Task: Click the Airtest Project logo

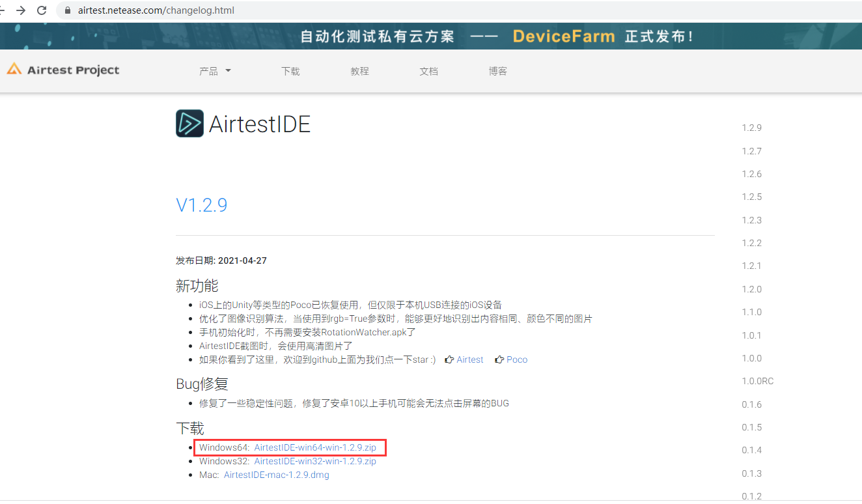Action: coord(63,70)
